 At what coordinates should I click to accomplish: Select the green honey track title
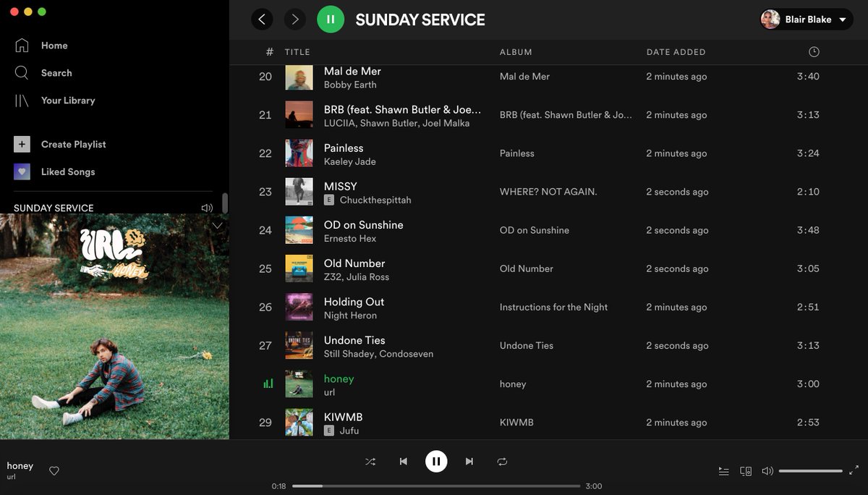(x=339, y=378)
